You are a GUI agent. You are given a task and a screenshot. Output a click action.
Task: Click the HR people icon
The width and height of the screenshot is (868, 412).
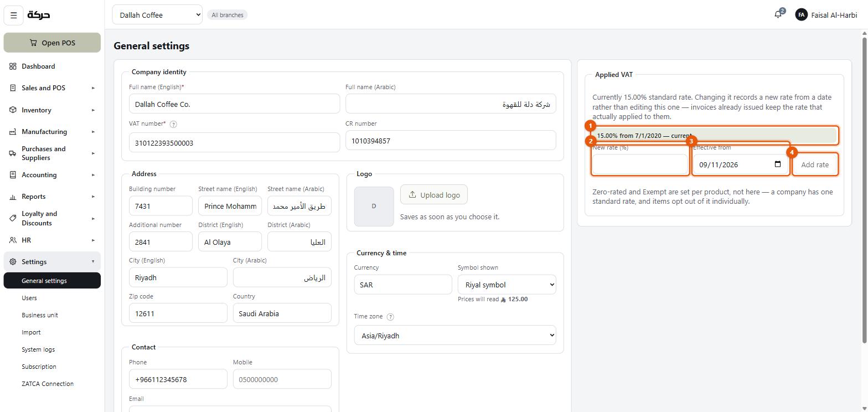13,240
